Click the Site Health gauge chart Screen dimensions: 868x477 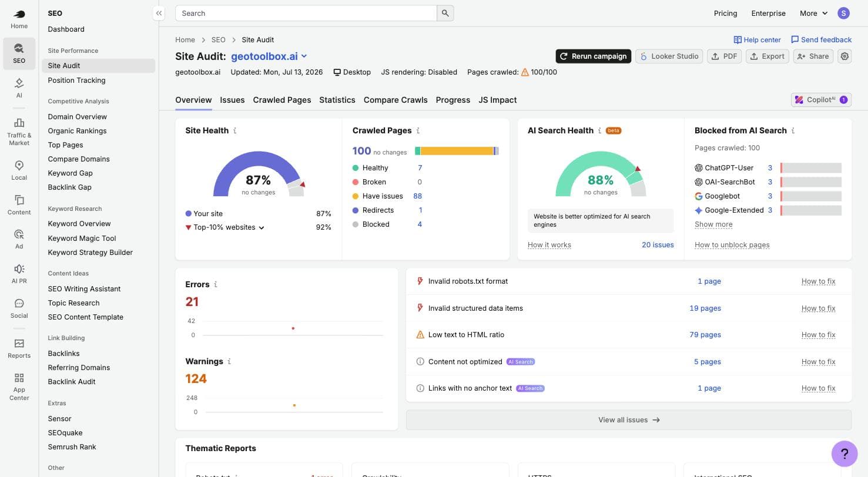259,174
